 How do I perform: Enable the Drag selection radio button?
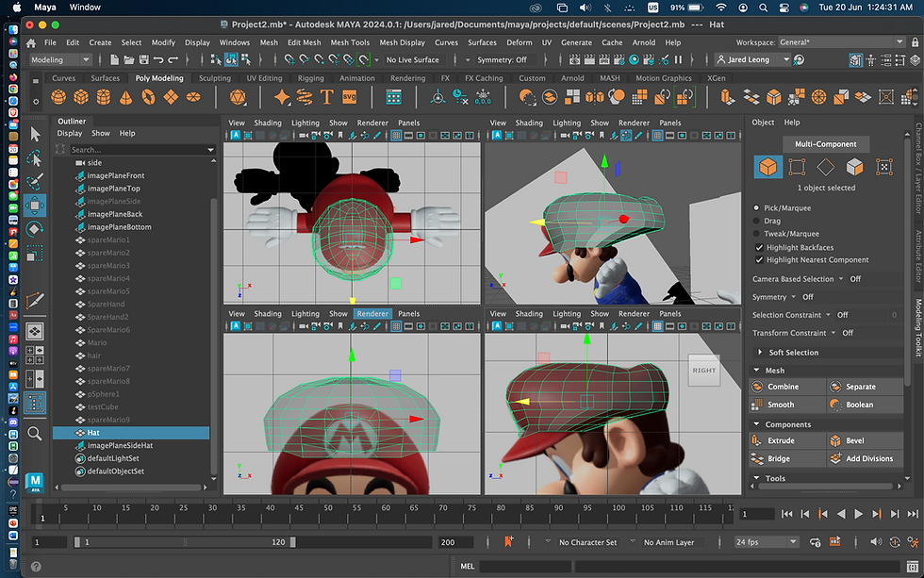[x=756, y=220]
